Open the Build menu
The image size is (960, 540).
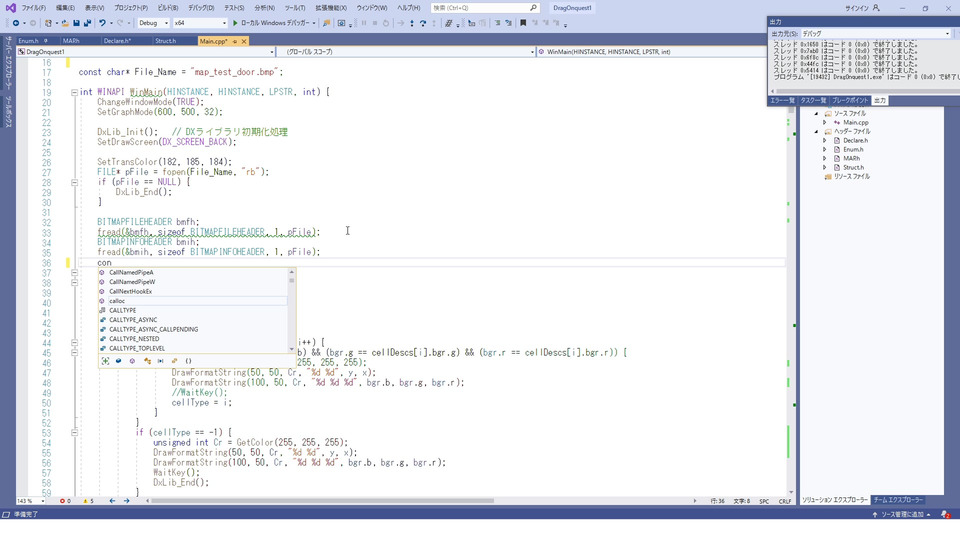click(x=168, y=8)
